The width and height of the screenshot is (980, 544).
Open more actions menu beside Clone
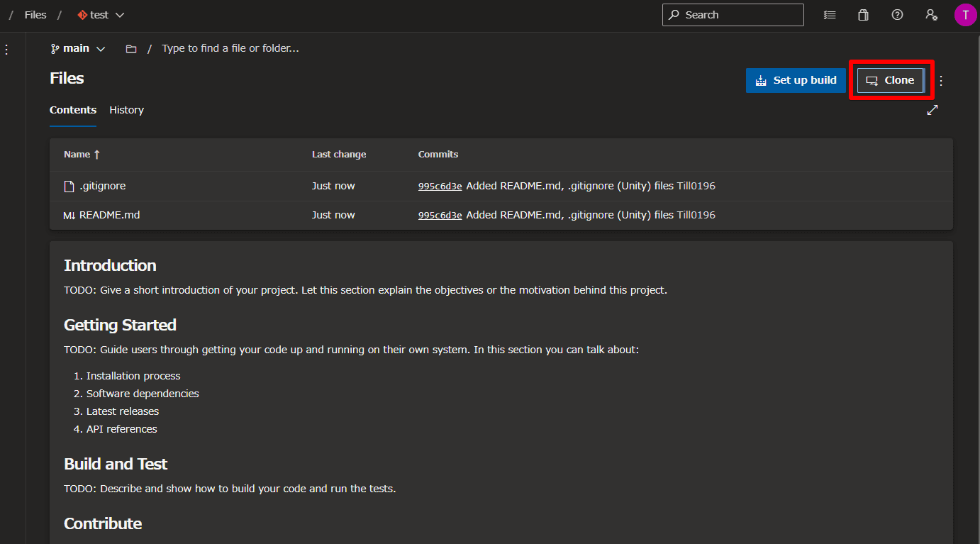[941, 81]
